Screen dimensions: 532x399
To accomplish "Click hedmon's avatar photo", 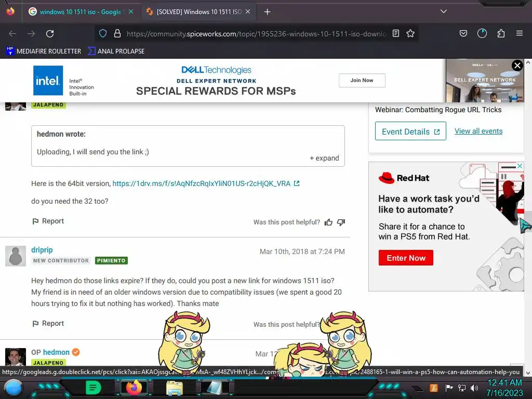I will click(16, 357).
